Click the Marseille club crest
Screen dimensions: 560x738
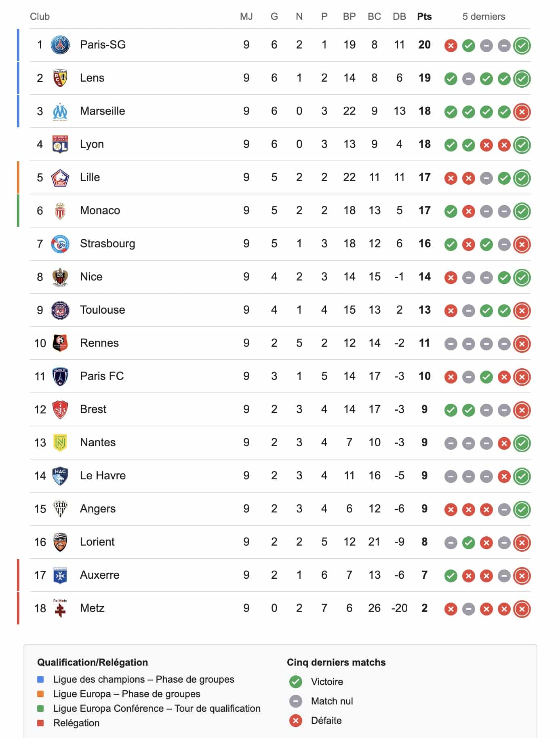[x=60, y=112]
